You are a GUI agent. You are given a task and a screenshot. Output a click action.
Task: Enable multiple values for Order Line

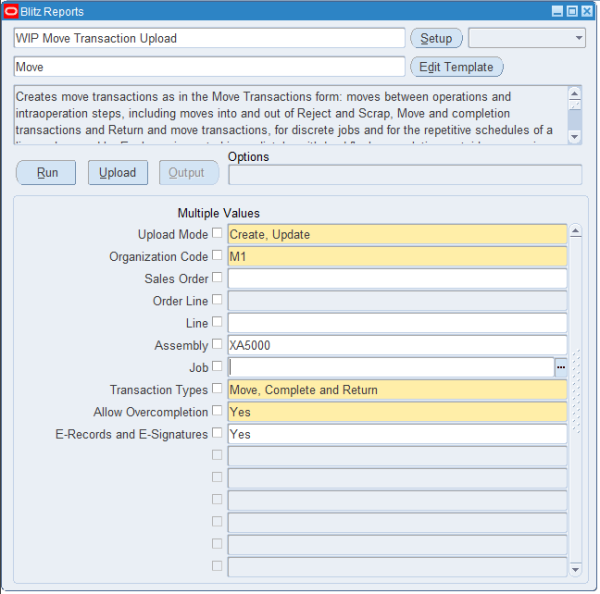[x=217, y=299]
